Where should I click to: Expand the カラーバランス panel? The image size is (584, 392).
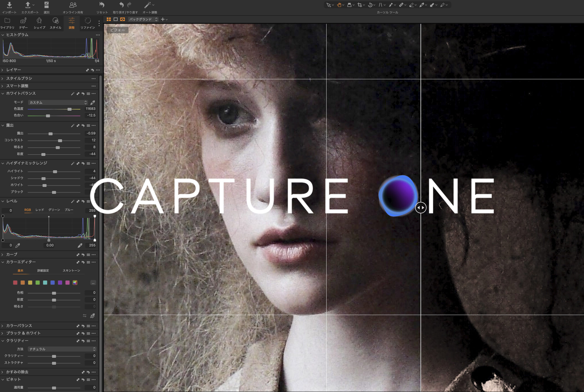click(2, 326)
